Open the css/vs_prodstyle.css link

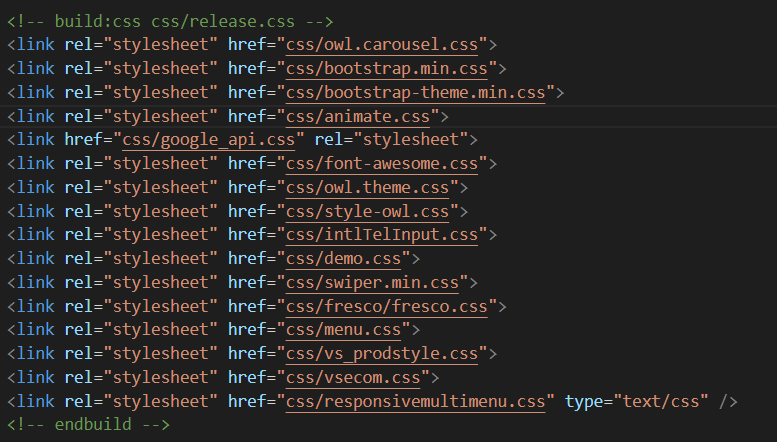381,354
